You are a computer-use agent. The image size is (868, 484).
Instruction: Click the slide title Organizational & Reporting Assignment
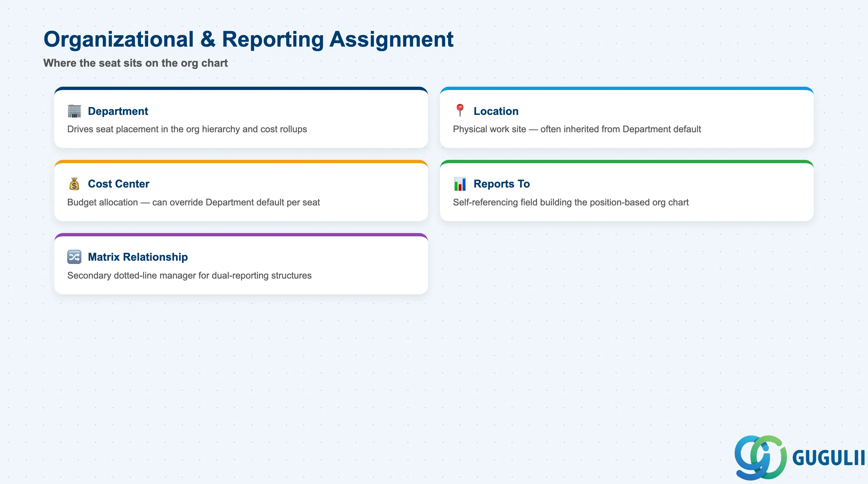249,39
